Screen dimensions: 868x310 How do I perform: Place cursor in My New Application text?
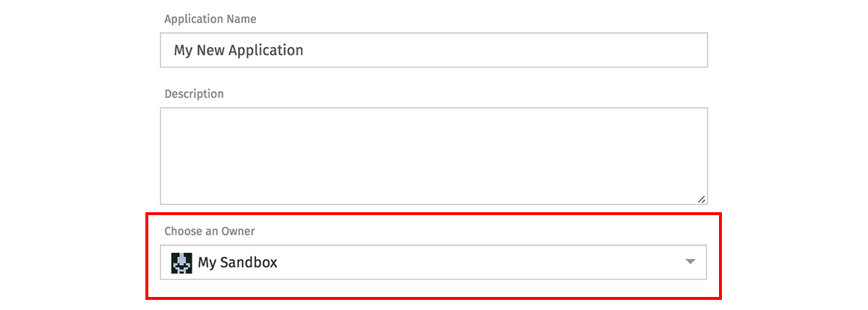(238, 50)
